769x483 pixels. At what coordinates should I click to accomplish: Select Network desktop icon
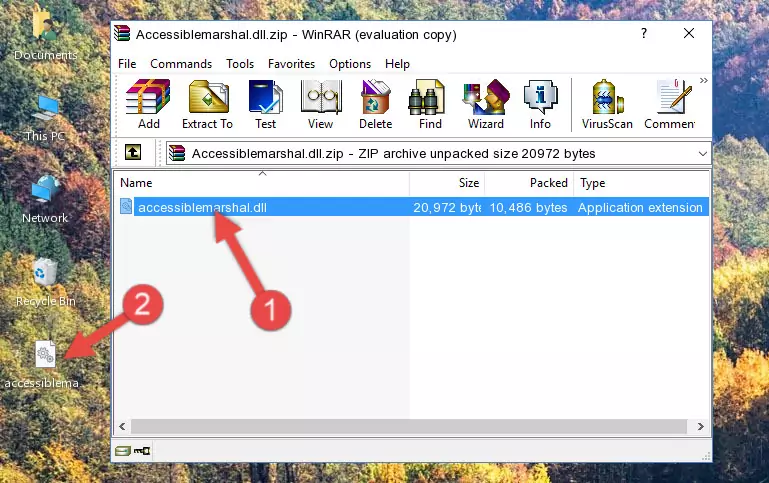tap(45, 200)
